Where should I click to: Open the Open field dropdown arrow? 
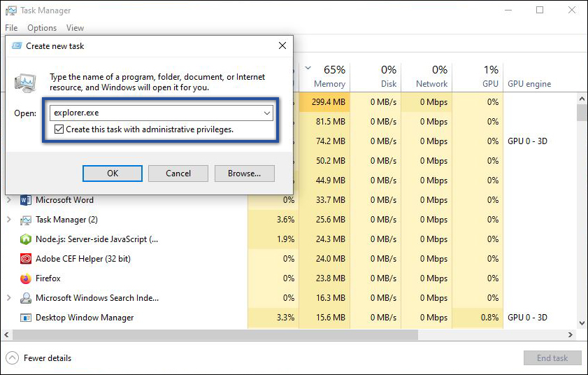[x=267, y=113]
